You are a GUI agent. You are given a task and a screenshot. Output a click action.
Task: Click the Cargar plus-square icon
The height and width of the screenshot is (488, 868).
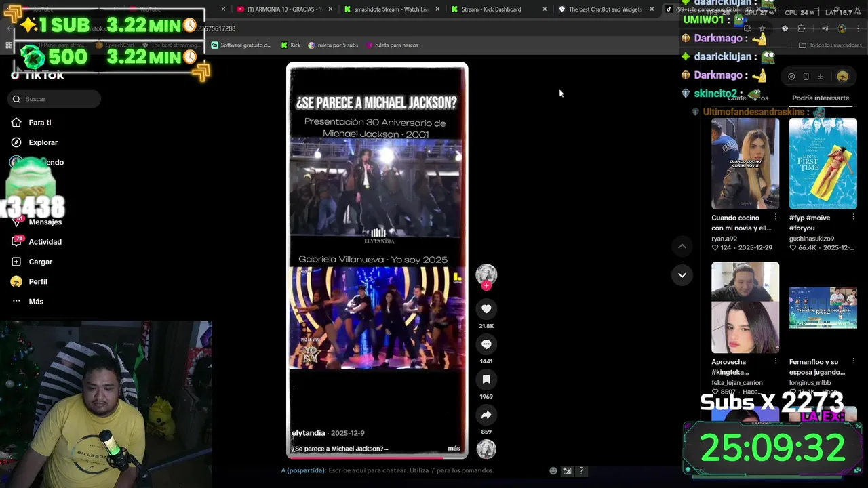point(16,262)
